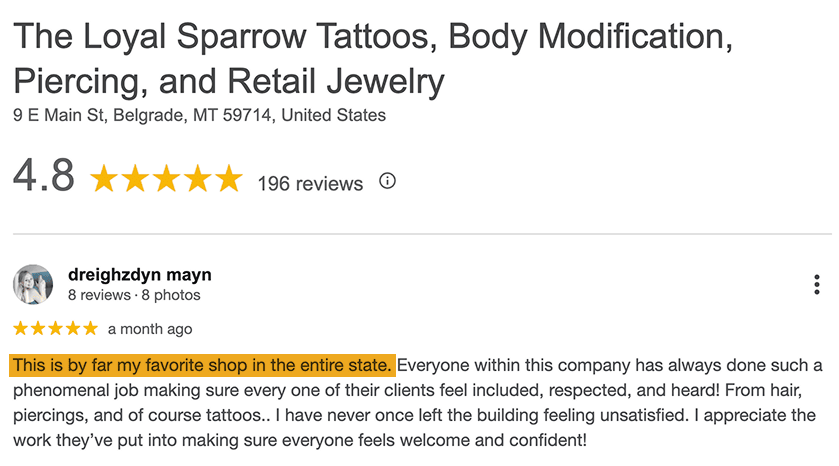This screenshot has height=466, width=839.
Task: Click the 4.8 rating number
Action: (44, 177)
